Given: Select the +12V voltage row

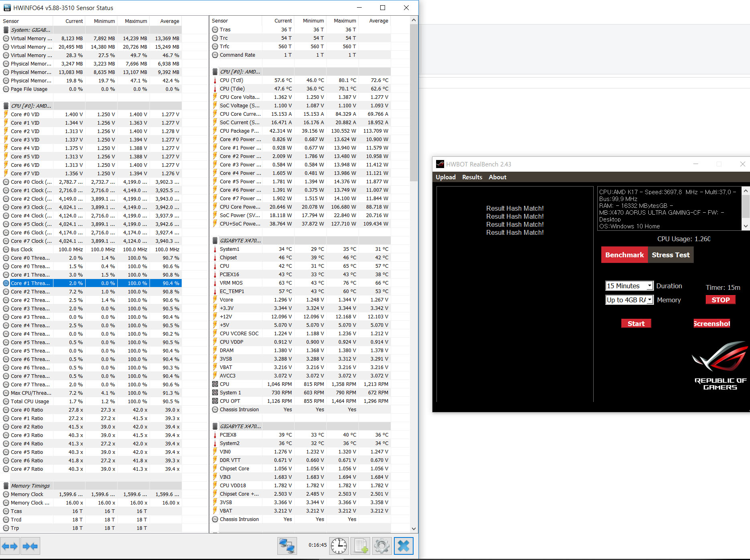Looking at the screenshot, I should [300, 316].
